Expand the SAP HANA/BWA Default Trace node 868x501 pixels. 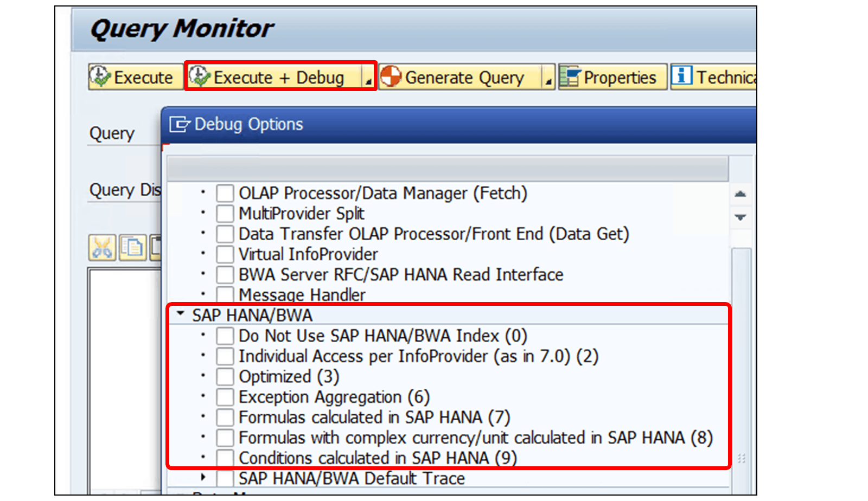tap(203, 477)
